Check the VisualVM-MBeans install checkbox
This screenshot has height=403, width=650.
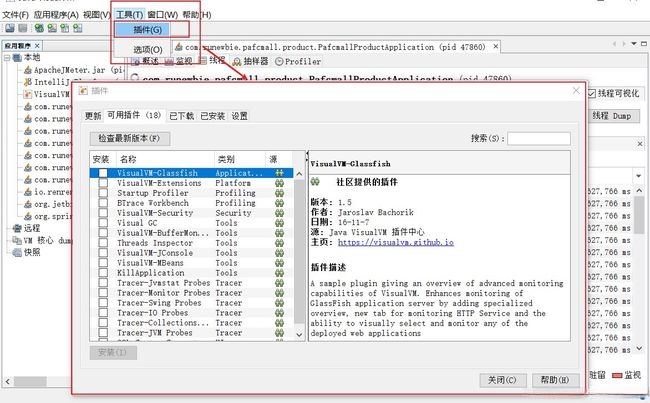[x=103, y=263]
